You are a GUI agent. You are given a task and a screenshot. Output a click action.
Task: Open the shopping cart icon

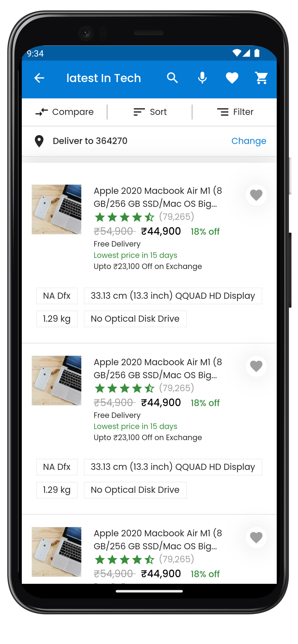coord(261,78)
